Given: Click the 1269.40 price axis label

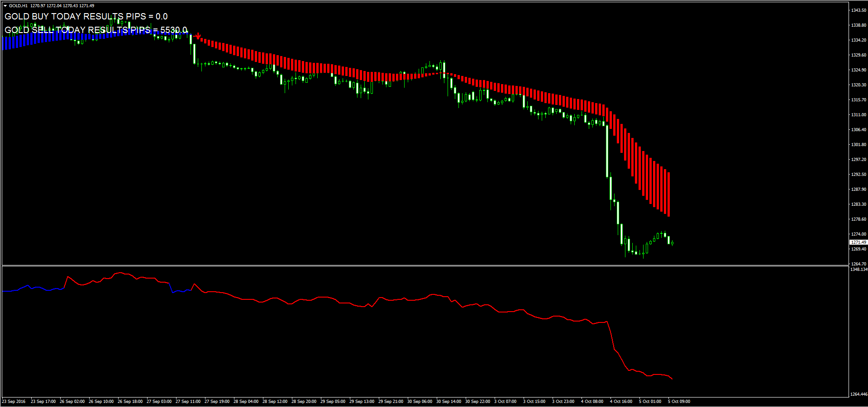Looking at the screenshot, I should click(x=858, y=249).
